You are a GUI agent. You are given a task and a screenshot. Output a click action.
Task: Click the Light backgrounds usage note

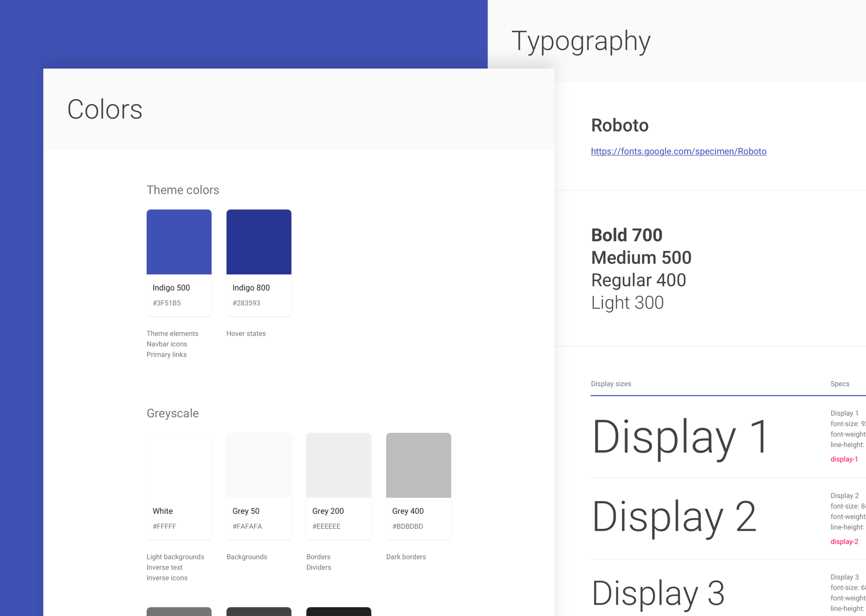click(x=175, y=557)
